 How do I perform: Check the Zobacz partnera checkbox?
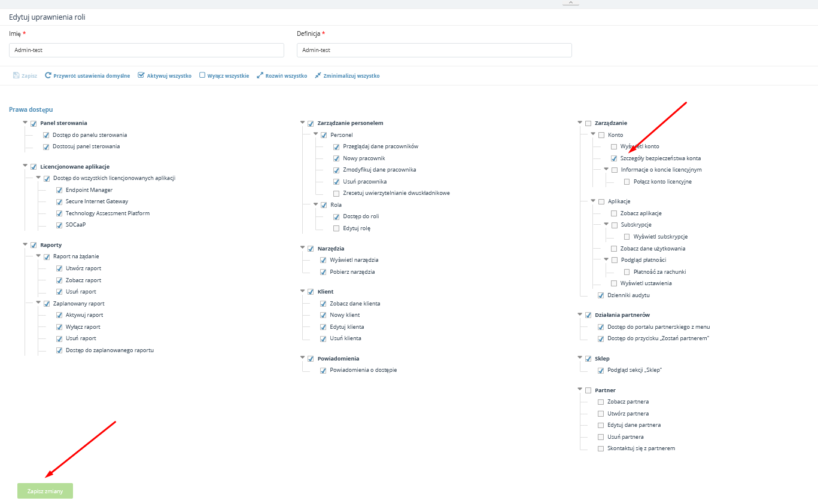[x=601, y=402]
